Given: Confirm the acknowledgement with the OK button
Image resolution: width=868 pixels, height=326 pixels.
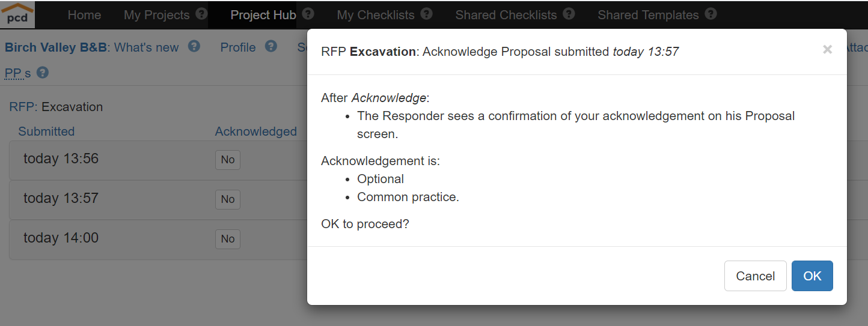Looking at the screenshot, I should [x=812, y=276].
